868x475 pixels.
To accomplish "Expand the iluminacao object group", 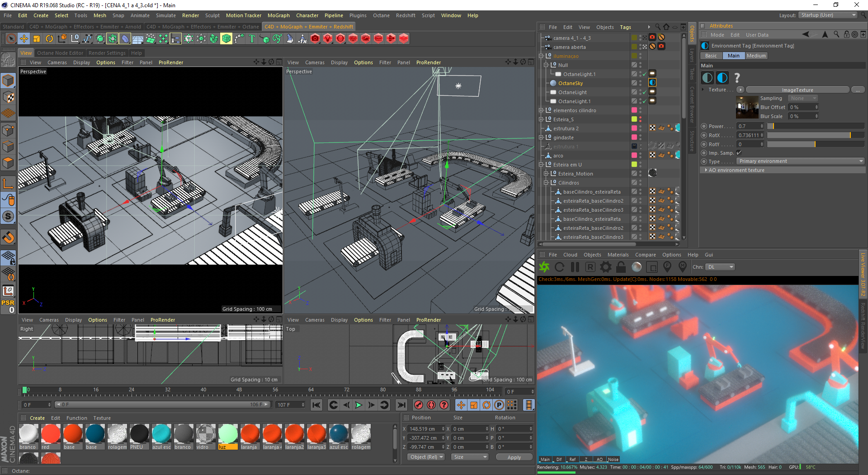I will click(x=541, y=56).
